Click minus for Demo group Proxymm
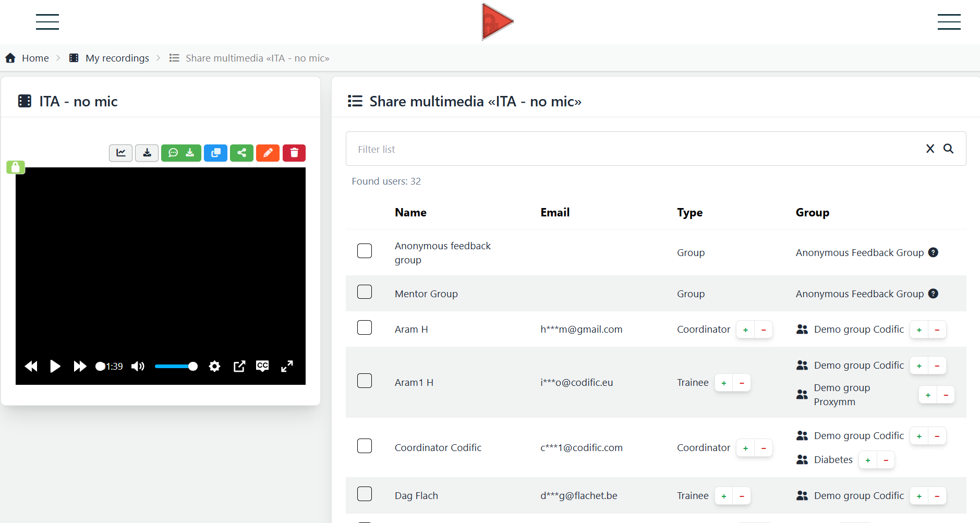Viewport: 980px width, 523px height. 946,395
